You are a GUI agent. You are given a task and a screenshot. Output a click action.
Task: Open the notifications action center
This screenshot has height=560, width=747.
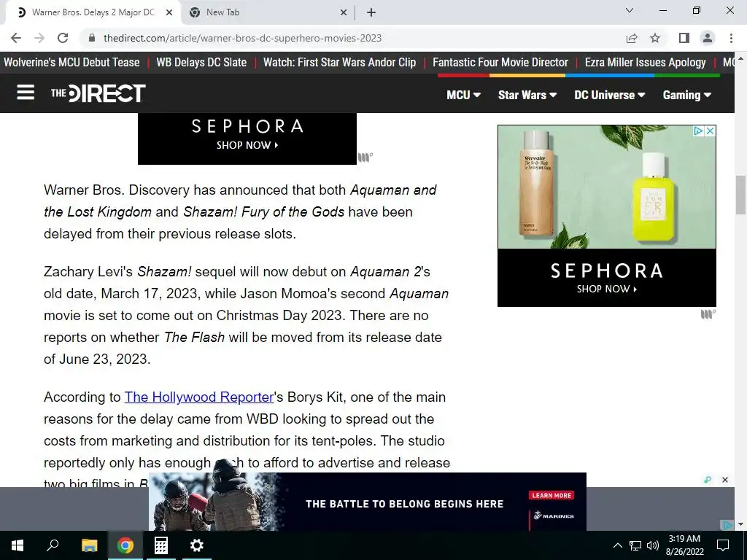(x=723, y=545)
